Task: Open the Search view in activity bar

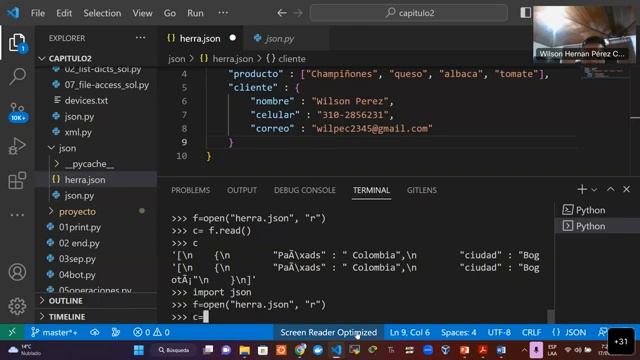Action: tap(17, 76)
